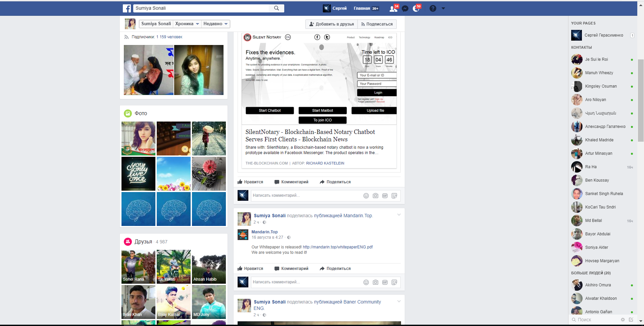The height and width of the screenshot is (326, 644).
Task: Start new message compose icon in chat
Action: coord(631,320)
